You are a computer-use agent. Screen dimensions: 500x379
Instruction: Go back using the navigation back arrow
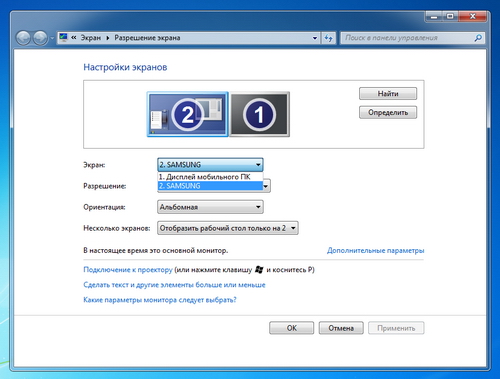click(24, 38)
